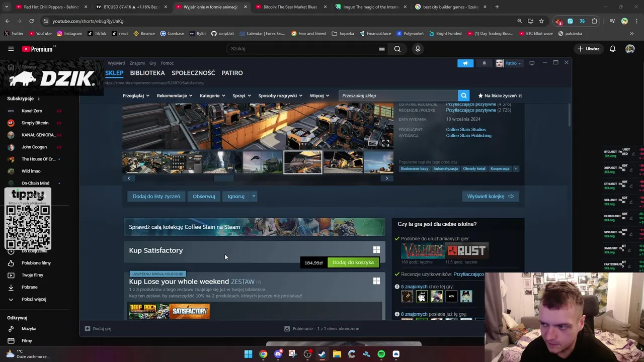Viewport: 644px width, 362px height.
Task: Expand the Przeglądaj store dropdown
Action: point(136,96)
